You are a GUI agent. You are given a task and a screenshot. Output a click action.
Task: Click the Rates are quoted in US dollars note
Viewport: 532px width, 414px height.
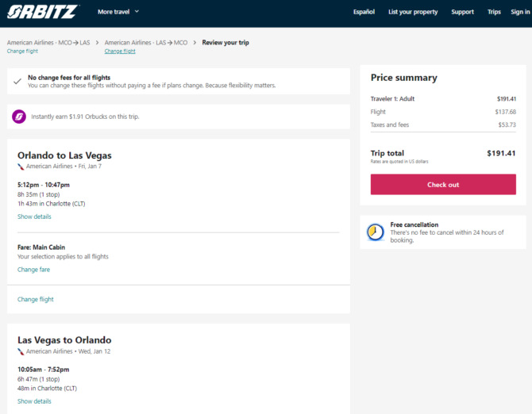click(399, 162)
